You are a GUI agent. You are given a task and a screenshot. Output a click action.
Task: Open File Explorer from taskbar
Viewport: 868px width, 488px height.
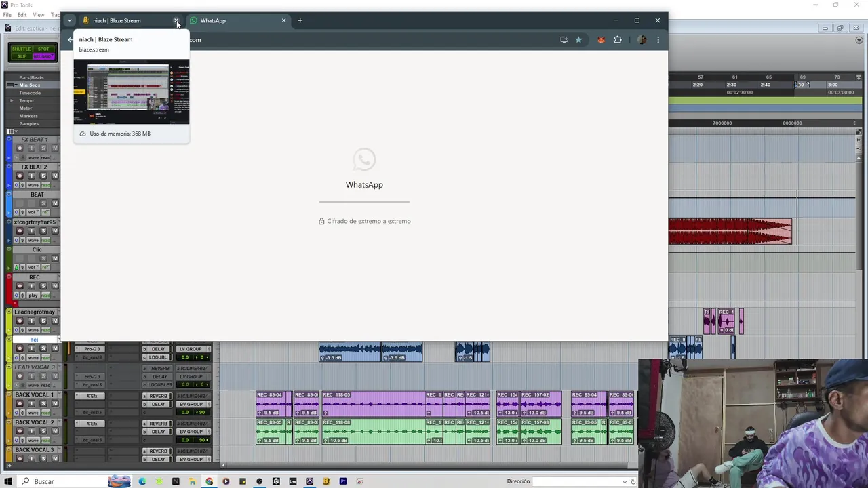(x=193, y=481)
